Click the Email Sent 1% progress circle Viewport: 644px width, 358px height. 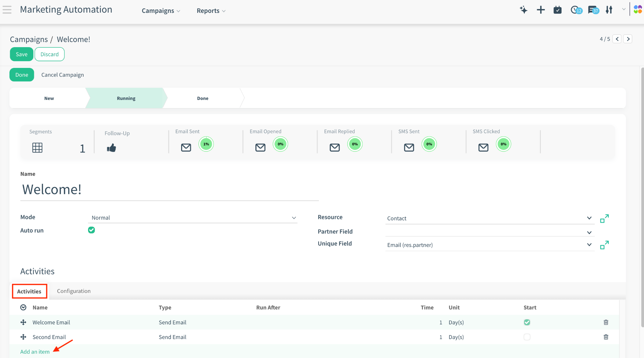[x=206, y=144]
